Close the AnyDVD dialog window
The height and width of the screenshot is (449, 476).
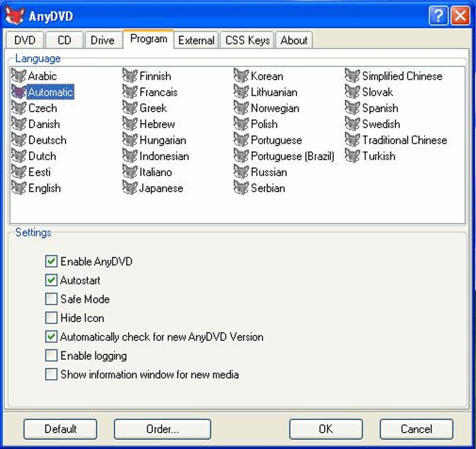click(x=461, y=15)
